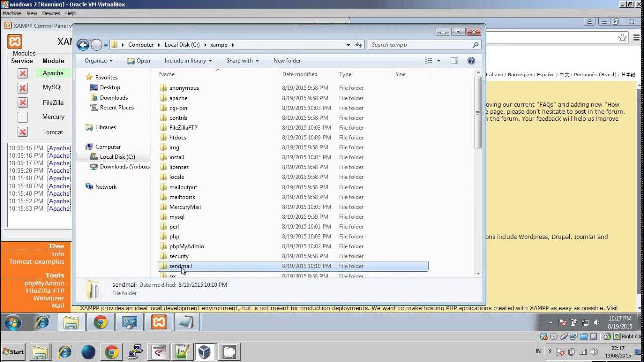This screenshot has height=362, width=644.
Task: Expand the breadcrumb arrow after Computer
Action: point(159,45)
